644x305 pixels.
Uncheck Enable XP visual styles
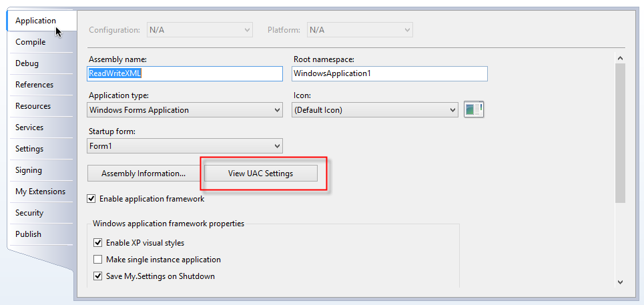99,243
